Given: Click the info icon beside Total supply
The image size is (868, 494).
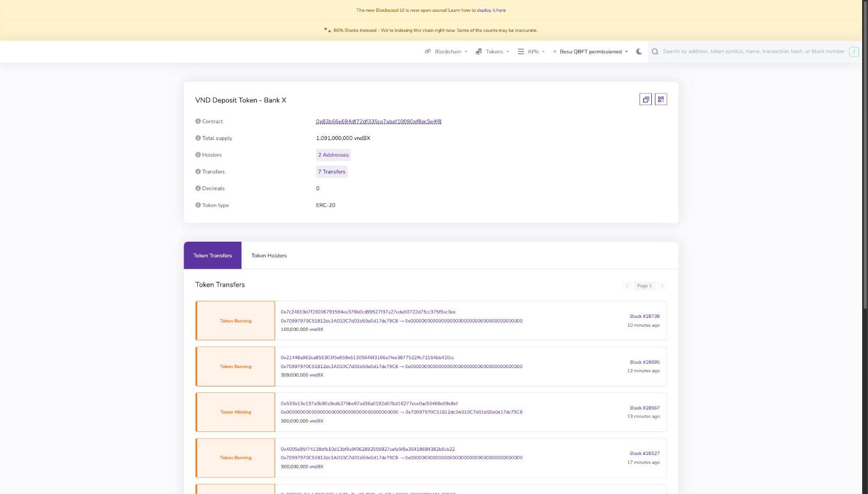Looking at the screenshot, I should (198, 138).
